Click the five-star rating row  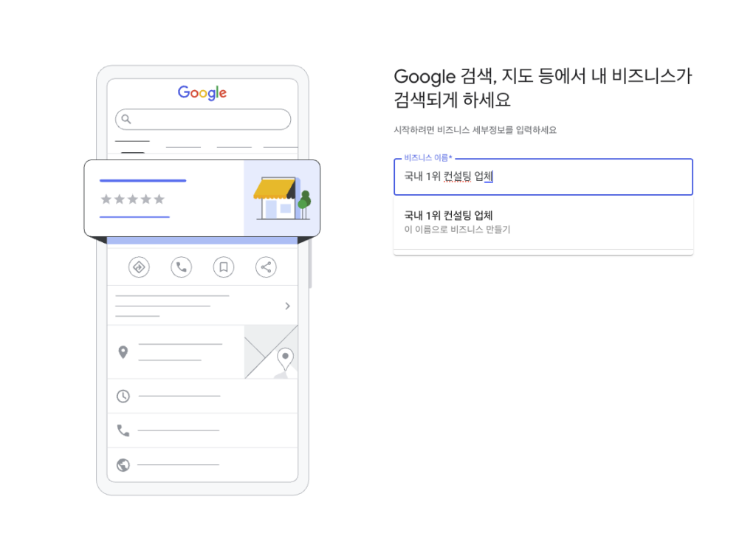tap(132, 199)
